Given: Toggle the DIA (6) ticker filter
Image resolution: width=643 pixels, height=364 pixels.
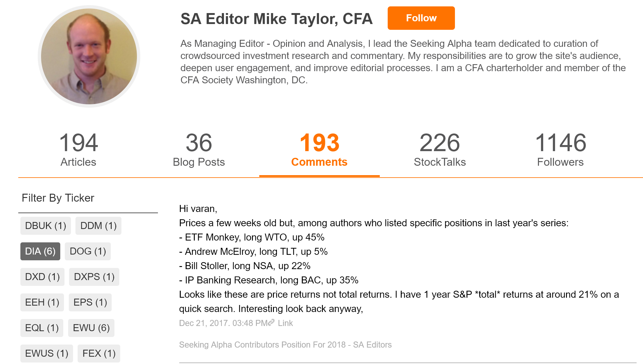Looking at the screenshot, I should click(40, 251).
